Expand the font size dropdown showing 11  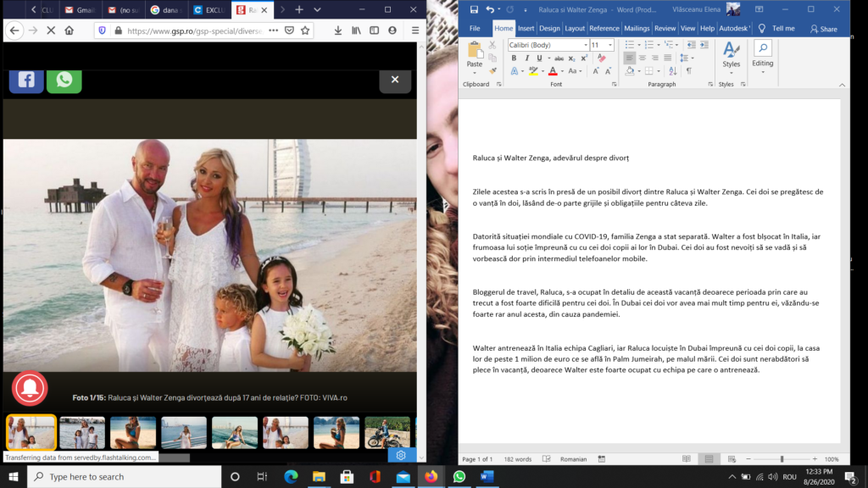(x=610, y=45)
